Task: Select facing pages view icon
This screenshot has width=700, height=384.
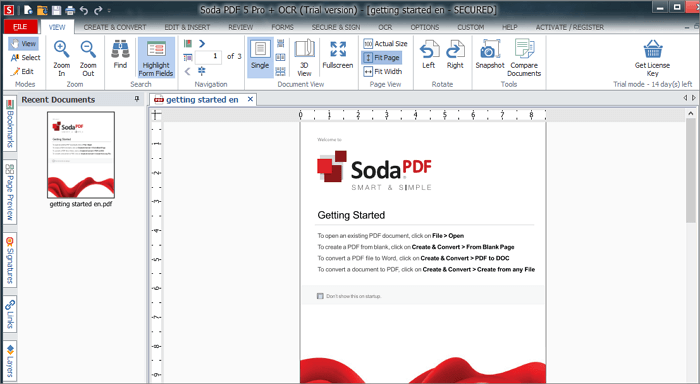Action: (x=280, y=57)
